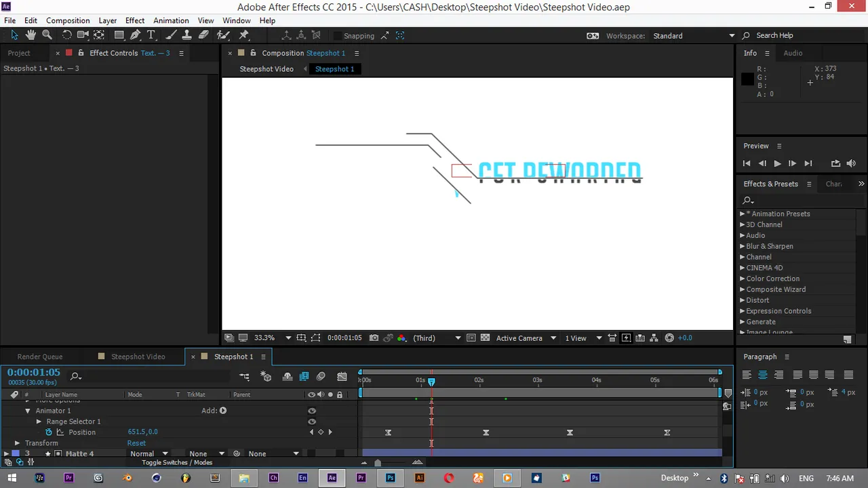Open the Effect menu
868x488 pixels.
pos(135,20)
